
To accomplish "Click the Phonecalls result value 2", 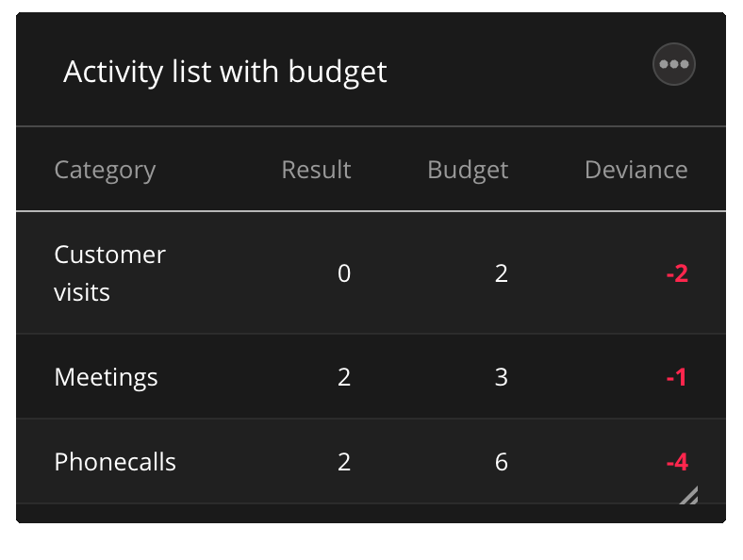I will click(x=344, y=462).
